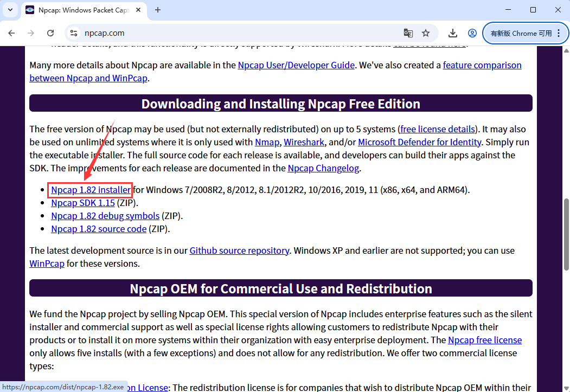This screenshot has height=392, width=570.
Task: Open the Npcap free license link
Action: 485,340
